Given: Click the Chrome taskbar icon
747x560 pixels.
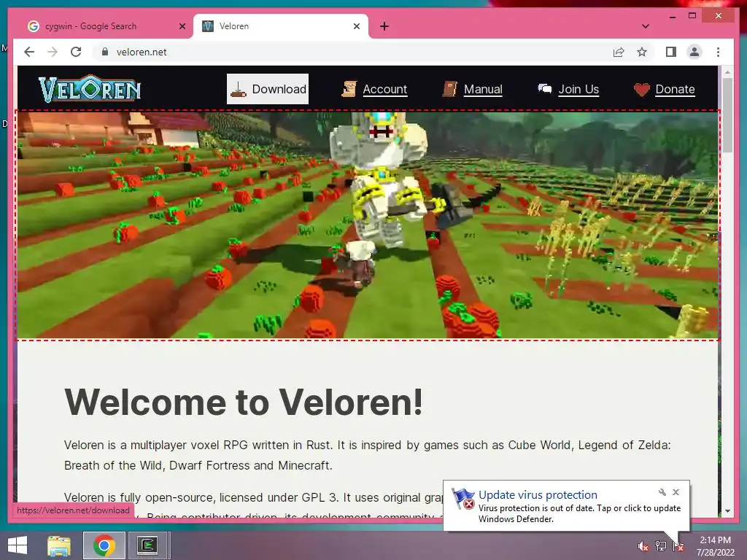Looking at the screenshot, I should tap(104, 545).
